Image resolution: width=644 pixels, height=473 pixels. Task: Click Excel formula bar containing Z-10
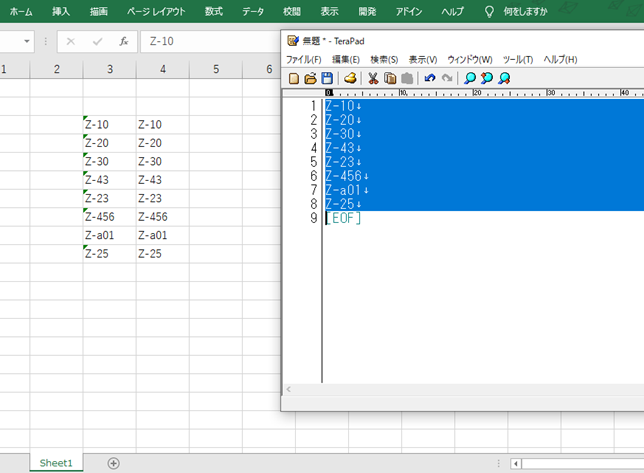tap(210, 41)
